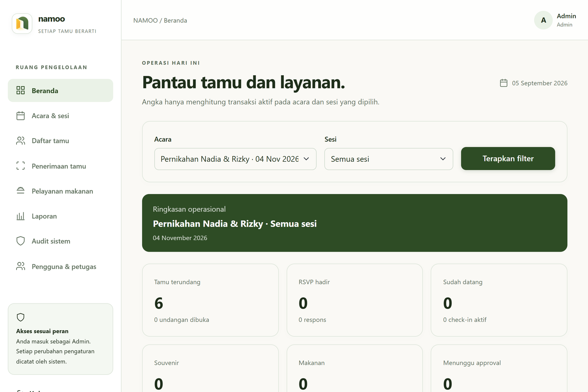Click the Admin avatar circle
Viewport: 588px width, 392px height.
pyautogui.click(x=543, y=20)
